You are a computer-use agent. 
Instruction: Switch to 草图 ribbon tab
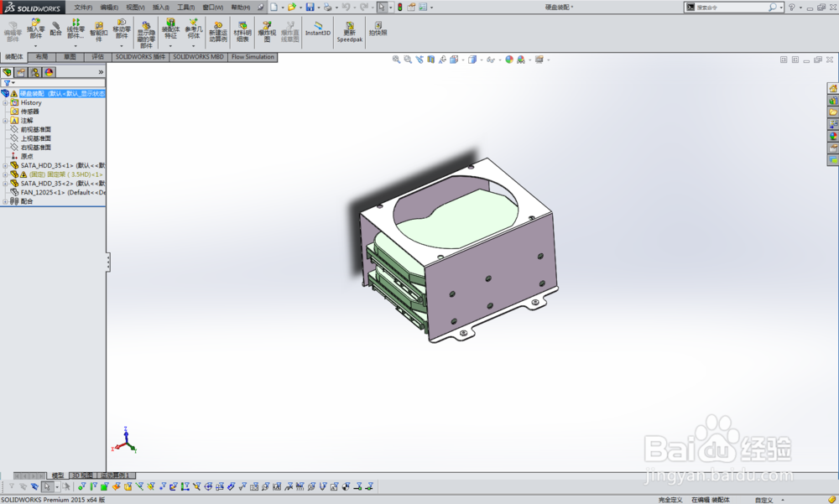pos(70,57)
